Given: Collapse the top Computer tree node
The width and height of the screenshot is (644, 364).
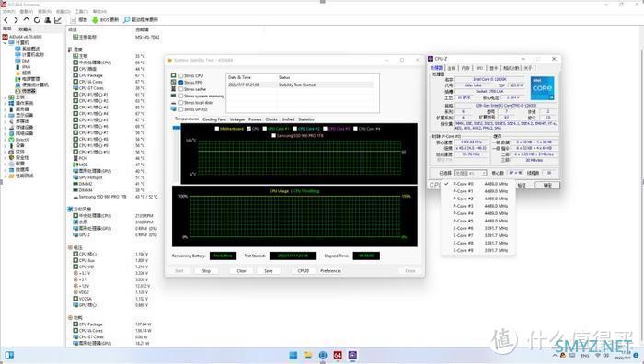Looking at the screenshot, I should pos(5,42).
